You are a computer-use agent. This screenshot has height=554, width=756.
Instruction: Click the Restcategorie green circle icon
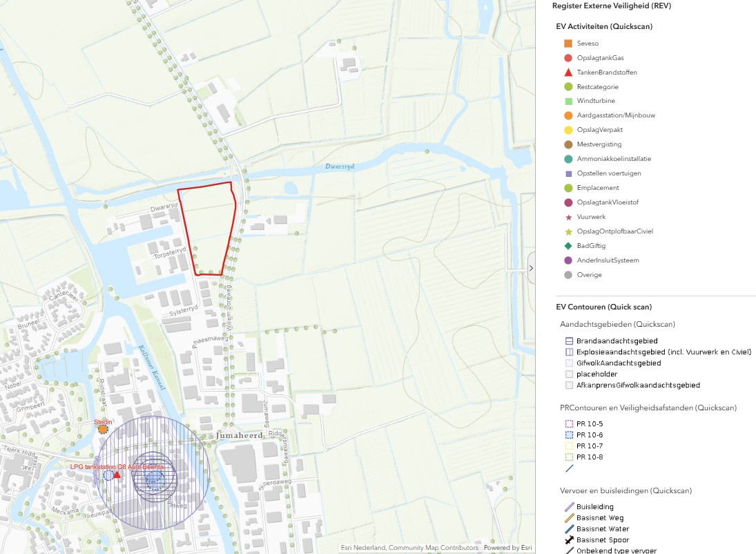(568, 87)
